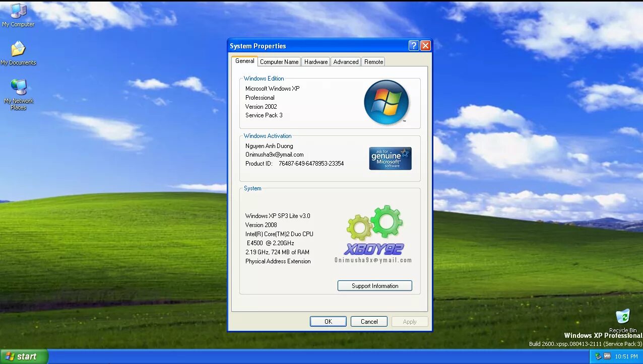Screen dimensions: 643x364
Task: Open the Start menu
Action: [24, 356]
